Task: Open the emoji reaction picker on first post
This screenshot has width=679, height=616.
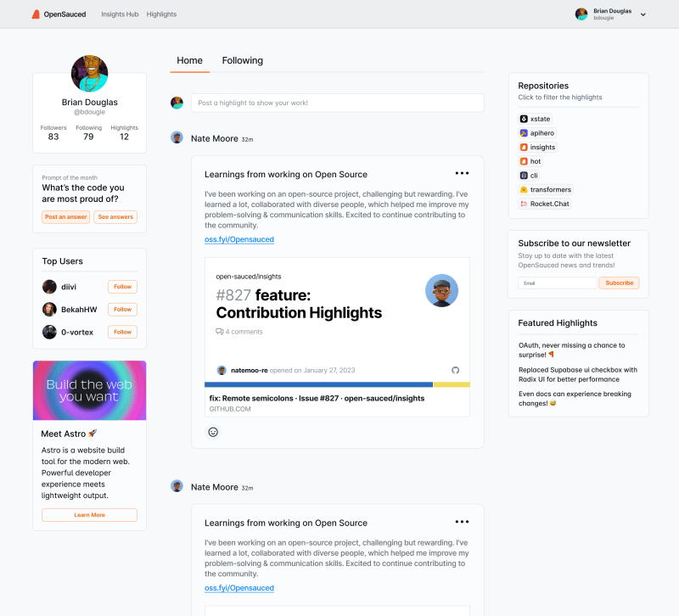Action: point(213,432)
